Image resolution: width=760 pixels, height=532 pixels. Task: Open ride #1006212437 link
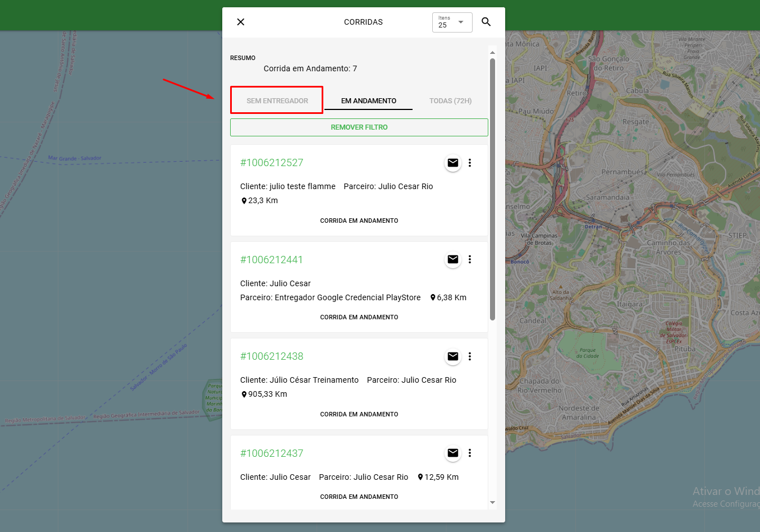click(x=272, y=453)
